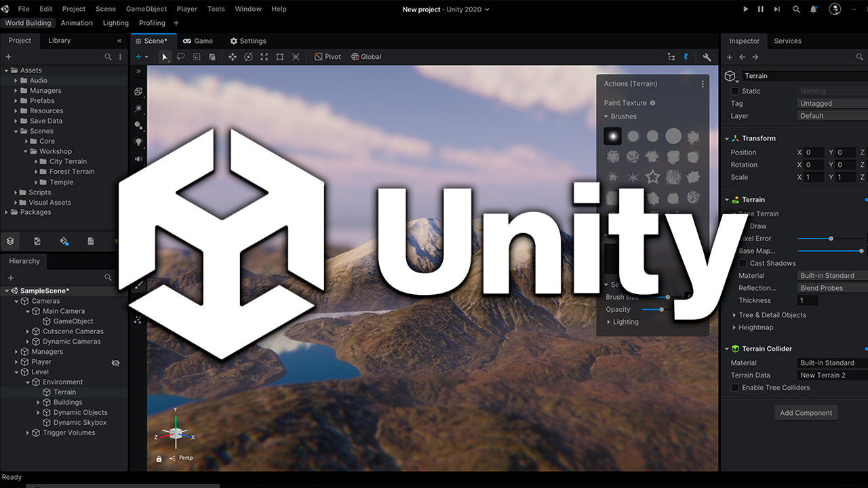Toggle the Cast Shadows checkbox

click(x=743, y=263)
